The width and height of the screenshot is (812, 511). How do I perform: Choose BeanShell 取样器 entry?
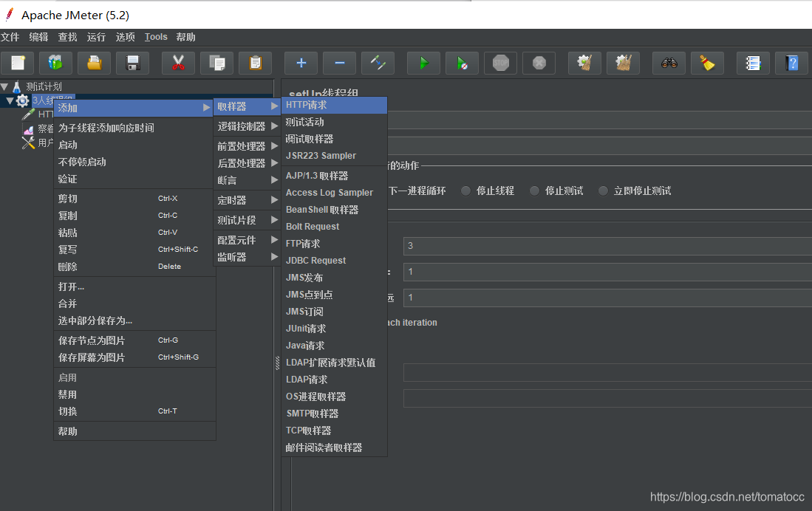coord(335,210)
